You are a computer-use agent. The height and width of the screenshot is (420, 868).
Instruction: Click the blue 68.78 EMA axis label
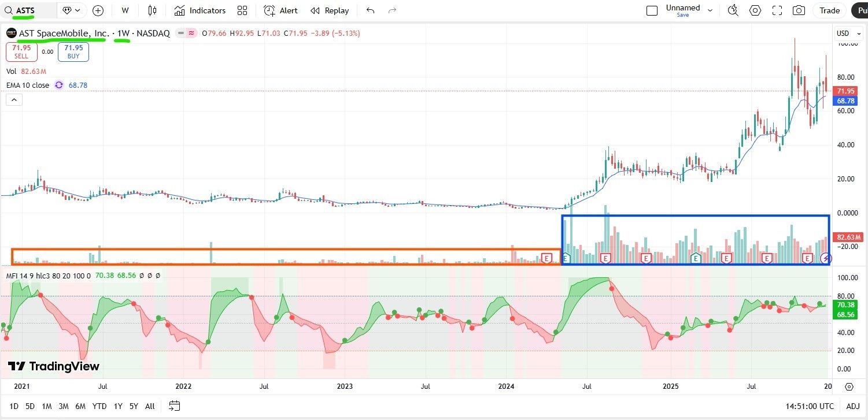point(847,101)
